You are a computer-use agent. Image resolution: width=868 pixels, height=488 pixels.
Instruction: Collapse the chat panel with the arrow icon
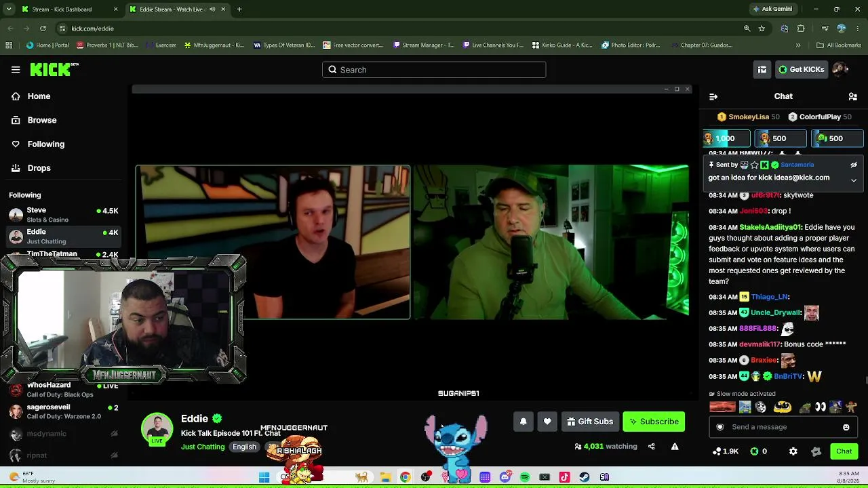(x=713, y=96)
